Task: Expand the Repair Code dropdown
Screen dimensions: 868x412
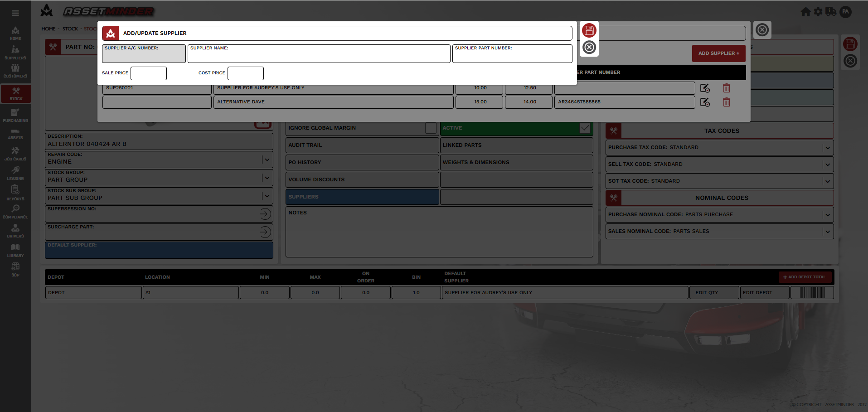Action: click(x=267, y=160)
